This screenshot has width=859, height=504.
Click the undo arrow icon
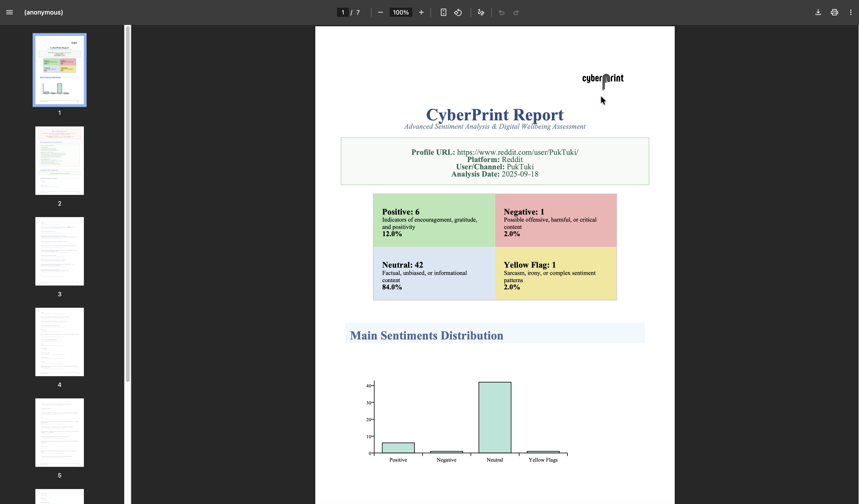tap(501, 13)
